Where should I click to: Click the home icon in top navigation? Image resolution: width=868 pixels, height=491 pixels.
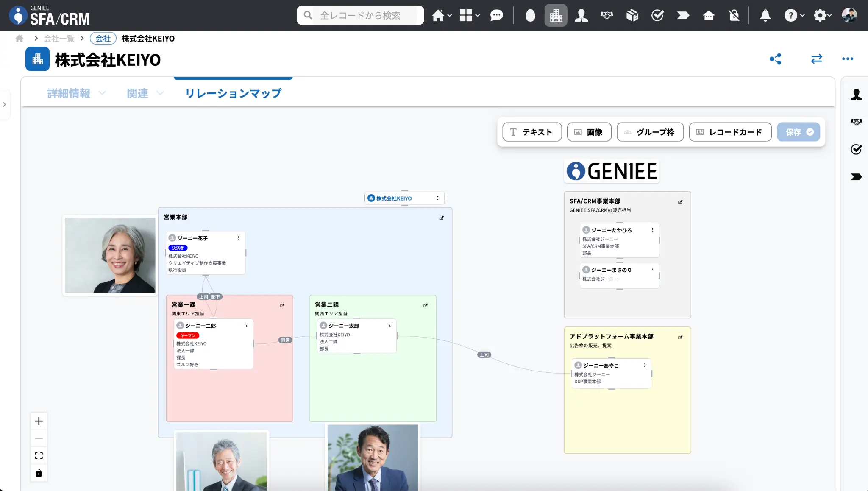point(438,16)
